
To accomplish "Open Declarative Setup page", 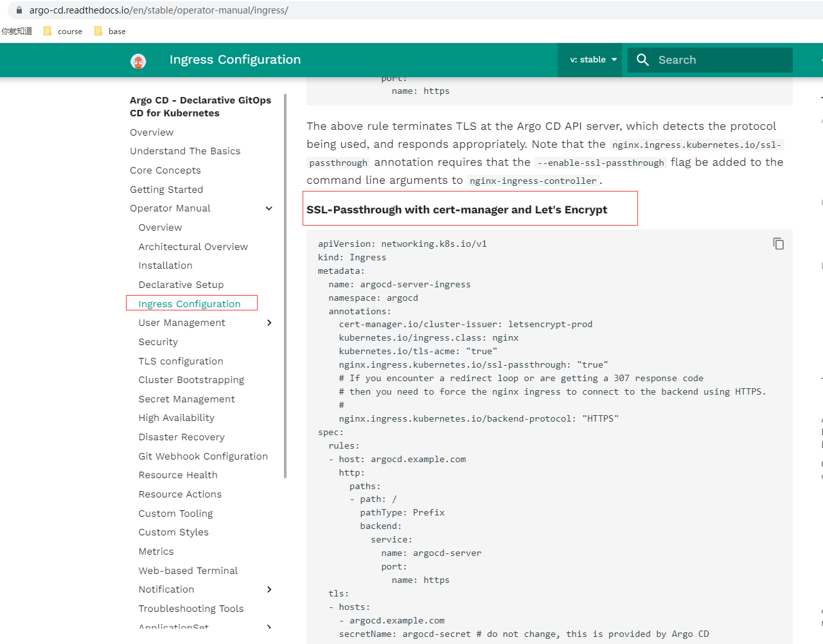I will point(181,285).
